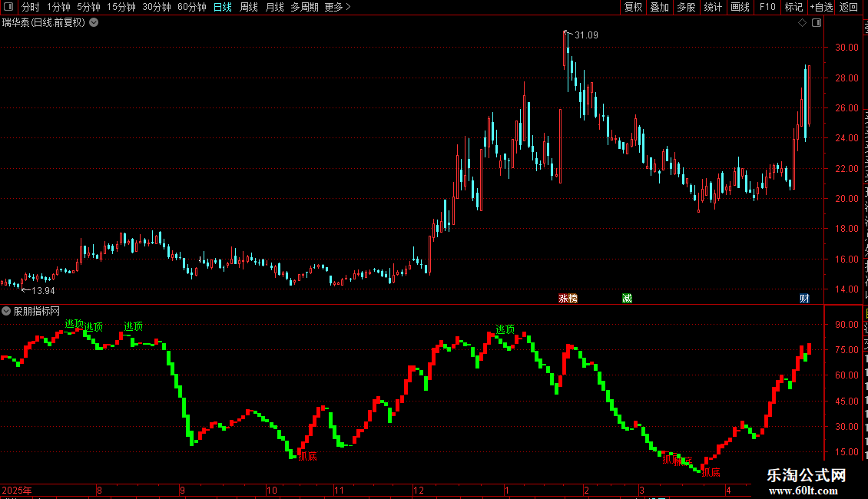Expand the 更多 periods menu
The height and width of the screenshot is (499, 868).
pyautogui.click(x=338, y=7)
